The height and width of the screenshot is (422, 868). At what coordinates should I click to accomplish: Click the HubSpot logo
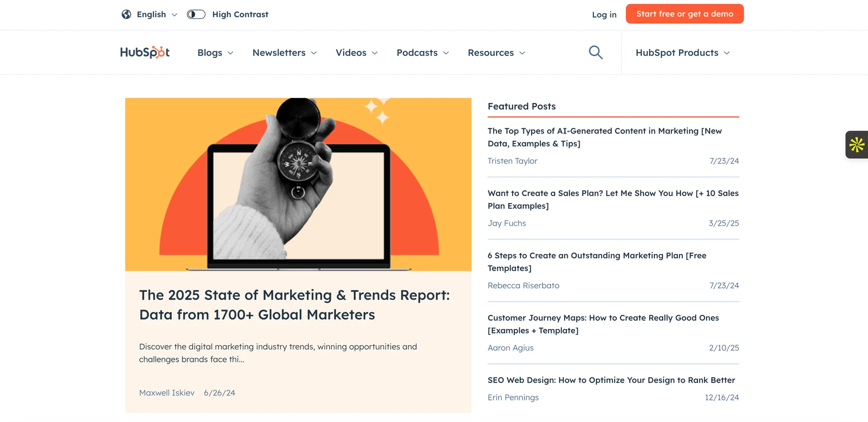pos(145,52)
